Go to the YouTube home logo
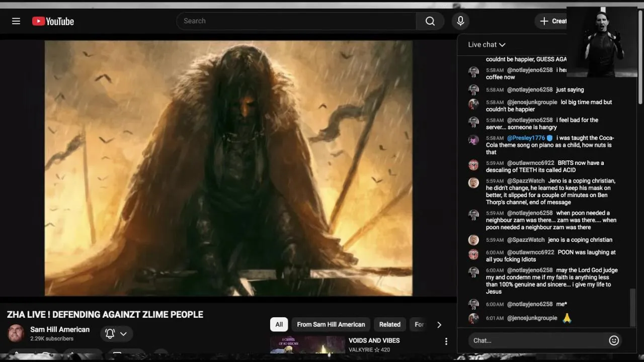 tap(53, 21)
